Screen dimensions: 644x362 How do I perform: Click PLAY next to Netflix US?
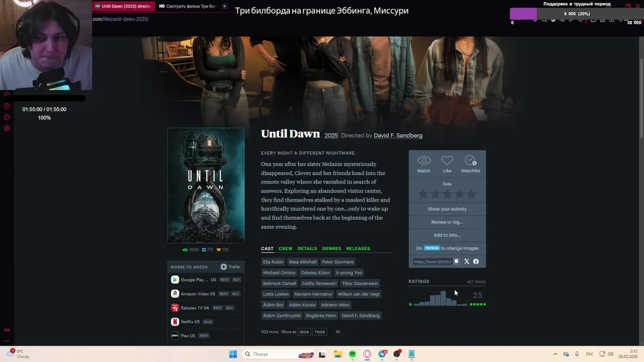[208, 322]
